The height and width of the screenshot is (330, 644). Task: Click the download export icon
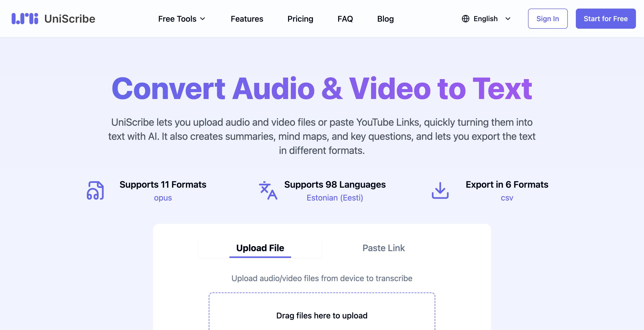(440, 191)
